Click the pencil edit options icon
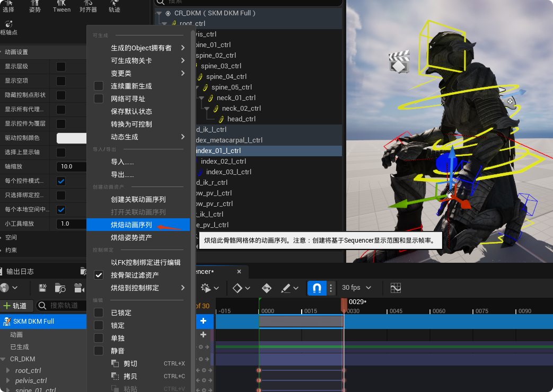The height and width of the screenshot is (392, 553). tap(285, 288)
